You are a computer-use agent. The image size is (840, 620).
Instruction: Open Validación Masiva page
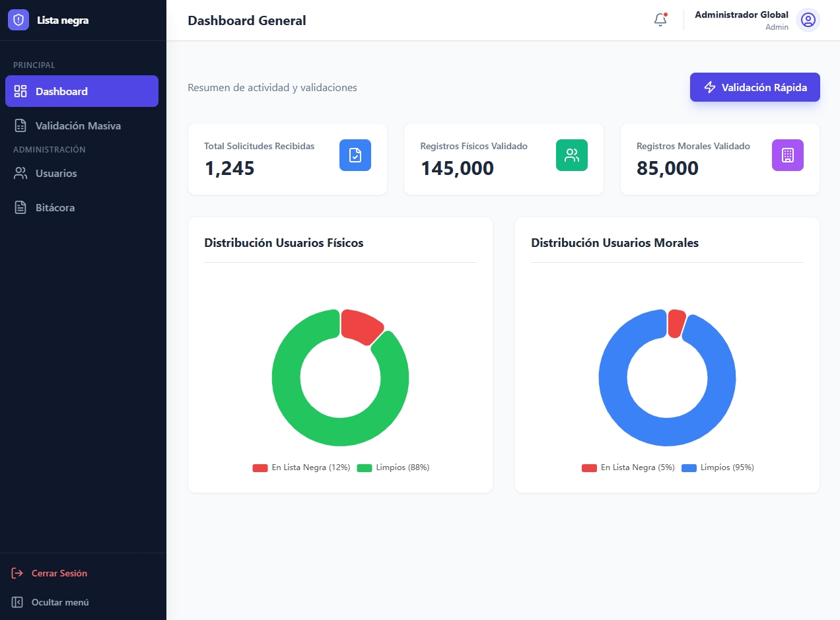[78, 125]
